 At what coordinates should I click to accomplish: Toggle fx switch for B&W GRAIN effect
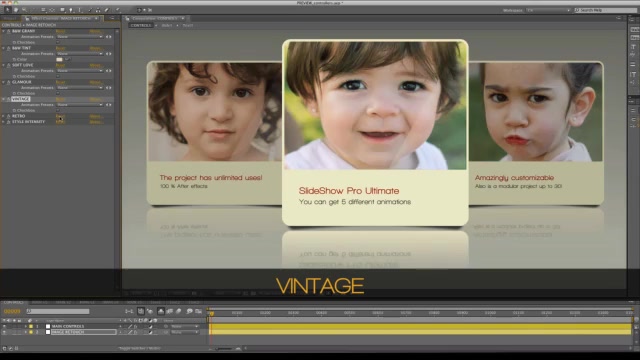8,31
